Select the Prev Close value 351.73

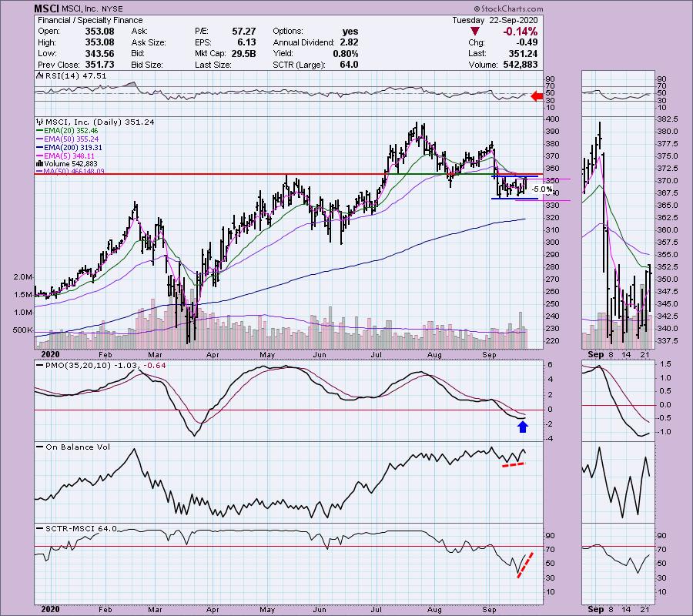click(x=99, y=65)
